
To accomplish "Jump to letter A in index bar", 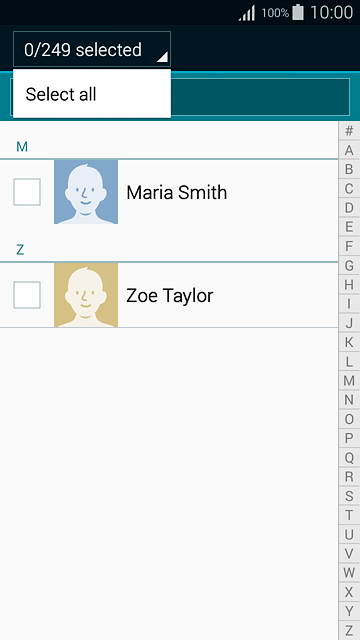I will (349, 150).
